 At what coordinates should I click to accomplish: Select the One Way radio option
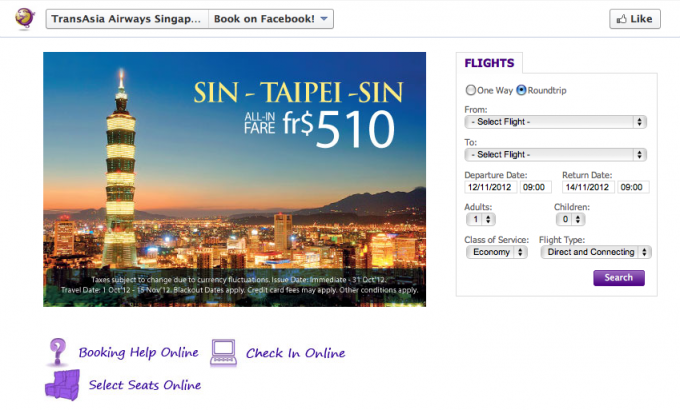pos(471,90)
